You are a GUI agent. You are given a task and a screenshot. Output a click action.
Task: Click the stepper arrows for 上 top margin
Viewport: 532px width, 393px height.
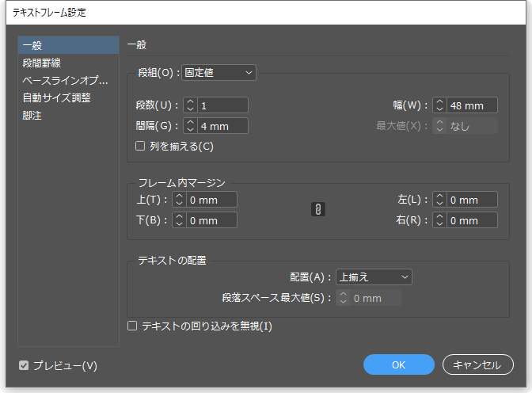tap(179, 200)
